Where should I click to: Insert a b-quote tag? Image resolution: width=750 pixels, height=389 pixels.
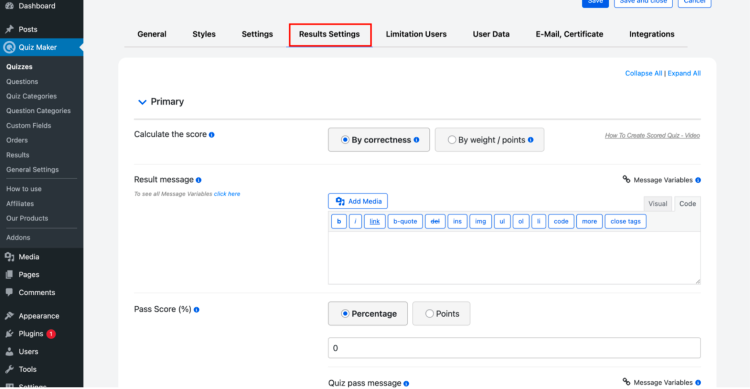pos(405,221)
